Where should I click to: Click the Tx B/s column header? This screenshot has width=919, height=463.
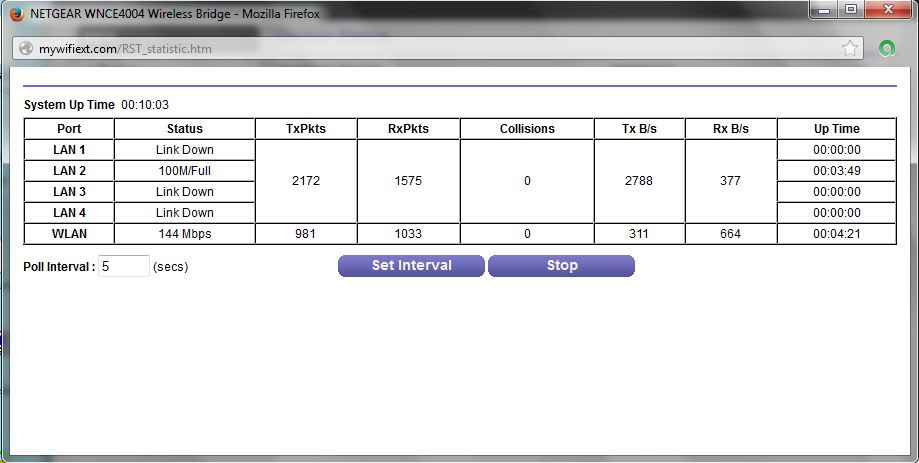[639, 128]
